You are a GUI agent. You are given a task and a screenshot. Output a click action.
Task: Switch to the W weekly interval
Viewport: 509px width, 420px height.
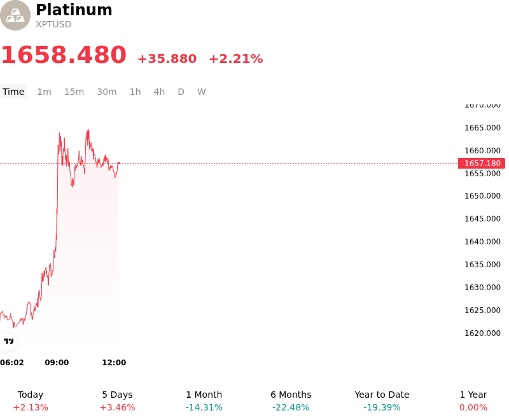[202, 92]
